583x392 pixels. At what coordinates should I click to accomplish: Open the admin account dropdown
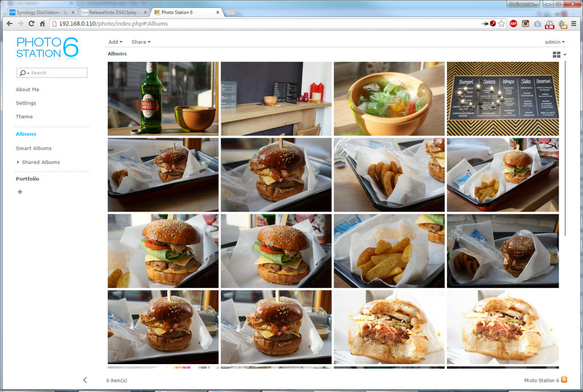point(555,42)
